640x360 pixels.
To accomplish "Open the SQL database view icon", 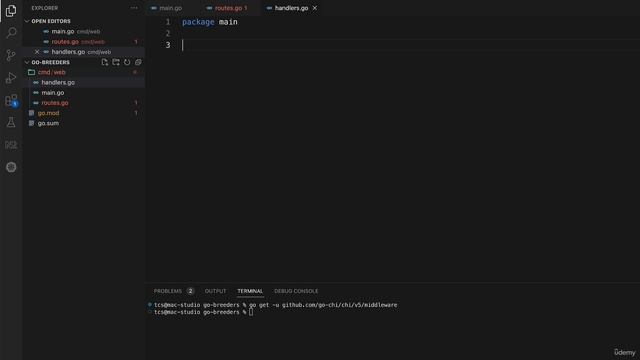I will pyautogui.click(x=11, y=145).
